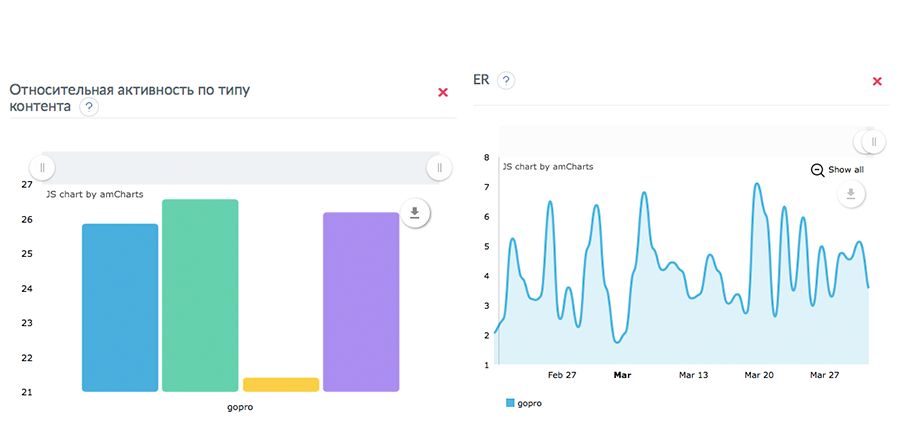Click the ER chart download icon

(851, 194)
